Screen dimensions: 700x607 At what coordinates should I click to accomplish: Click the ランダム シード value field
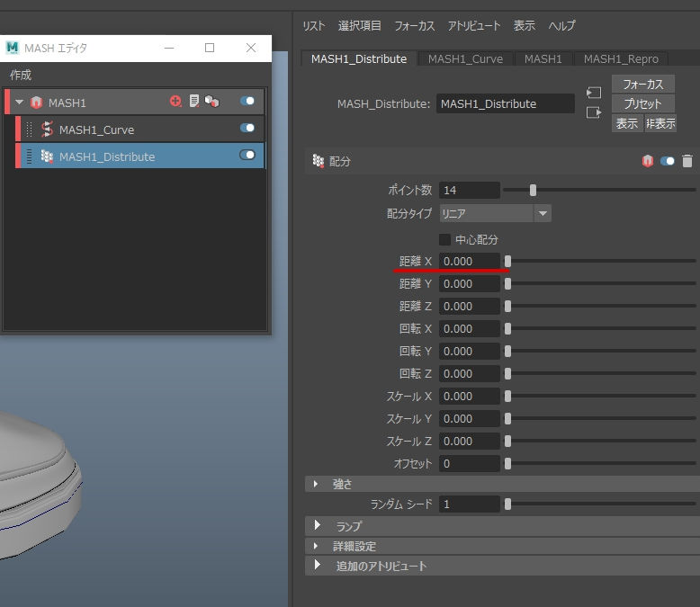469,504
